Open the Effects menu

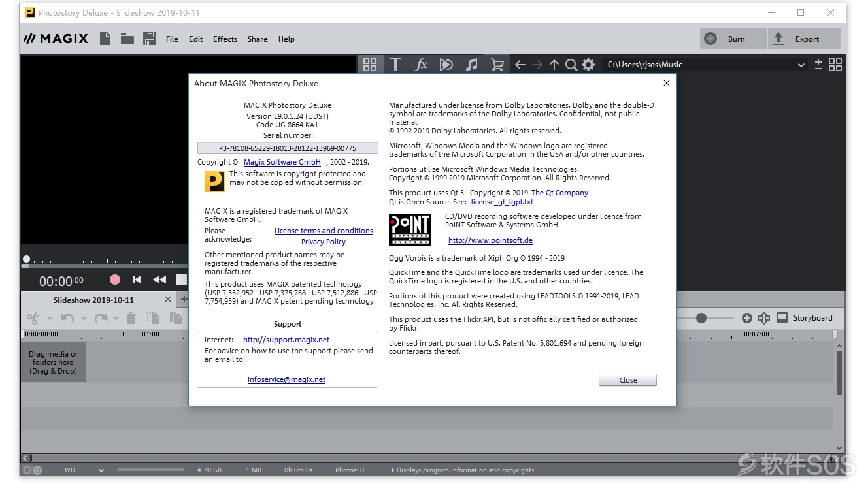(225, 39)
